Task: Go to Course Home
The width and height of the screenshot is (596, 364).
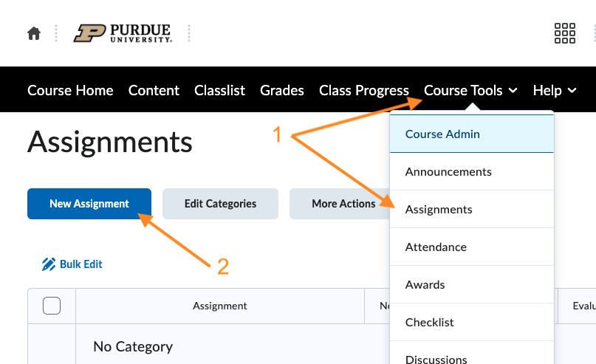Action: click(70, 90)
